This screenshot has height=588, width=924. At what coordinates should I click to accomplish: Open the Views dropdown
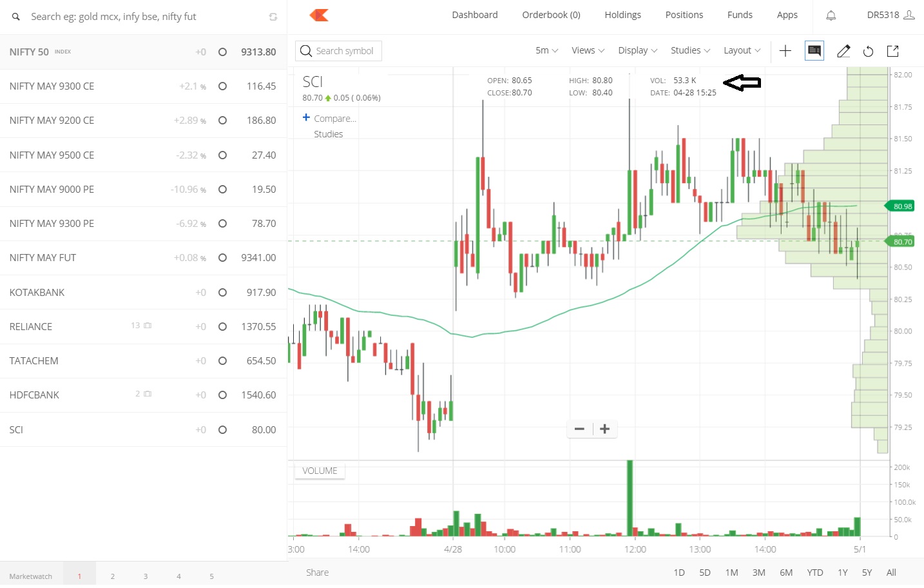coord(588,50)
